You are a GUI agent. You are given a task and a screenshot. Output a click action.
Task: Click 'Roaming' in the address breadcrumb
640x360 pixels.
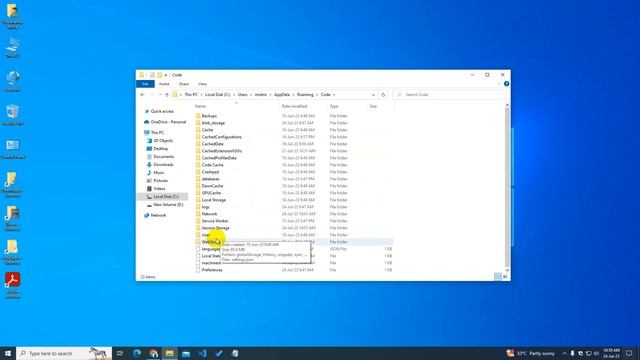[305, 95]
